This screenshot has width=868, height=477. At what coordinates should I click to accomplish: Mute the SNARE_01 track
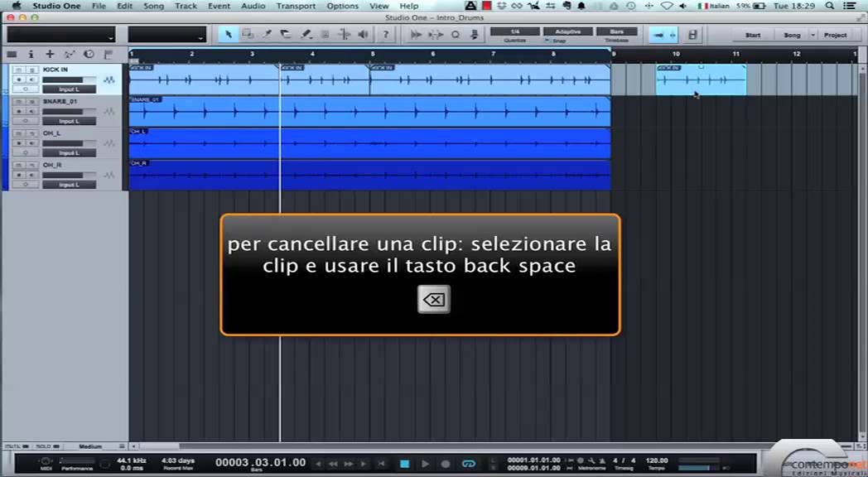[x=18, y=102]
